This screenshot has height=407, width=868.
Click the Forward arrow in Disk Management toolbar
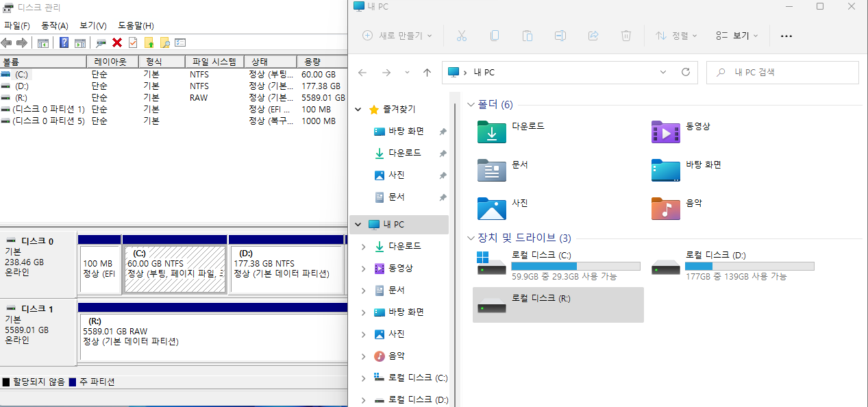pyautogui.click(x=21, y=42)
